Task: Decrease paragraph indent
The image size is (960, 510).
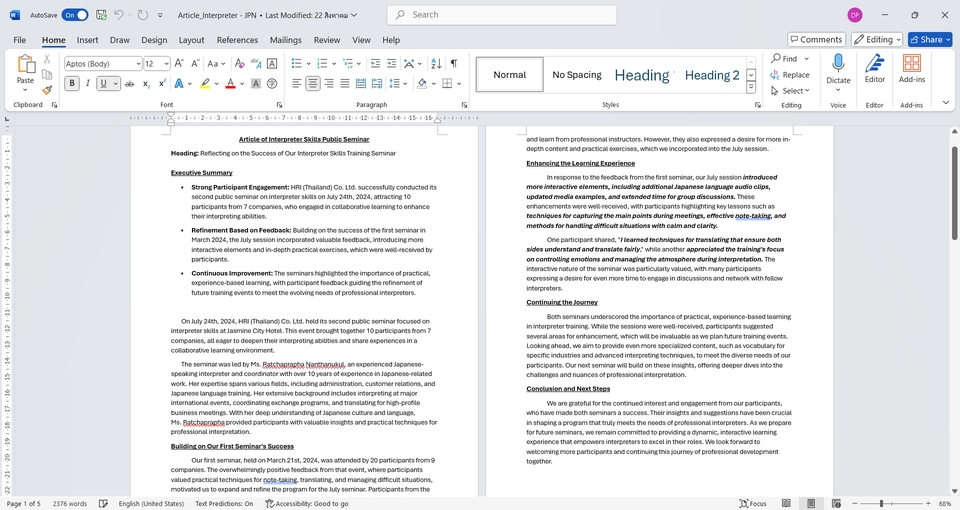Action: (375, 64)
